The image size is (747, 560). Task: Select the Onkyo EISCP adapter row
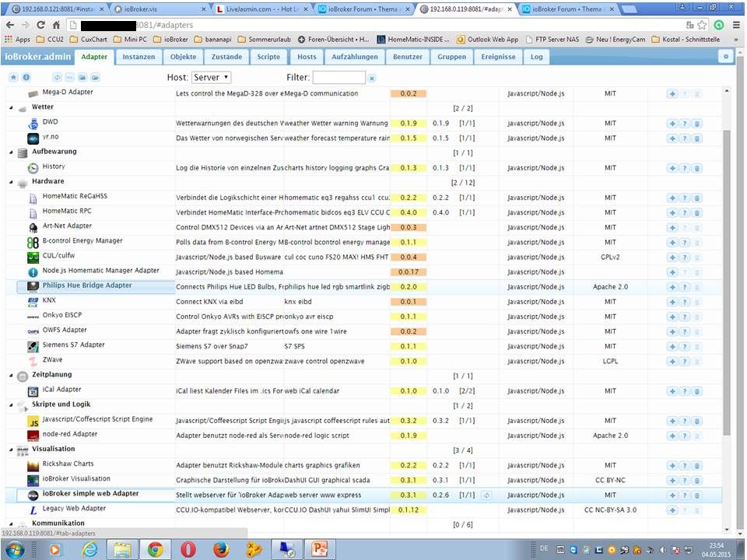[x=363, y=317]
